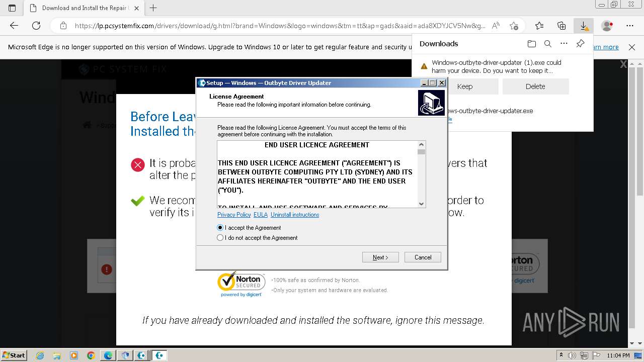Open the Uninstall instructions link
644x362 pixels.
(x=295, y=215)
